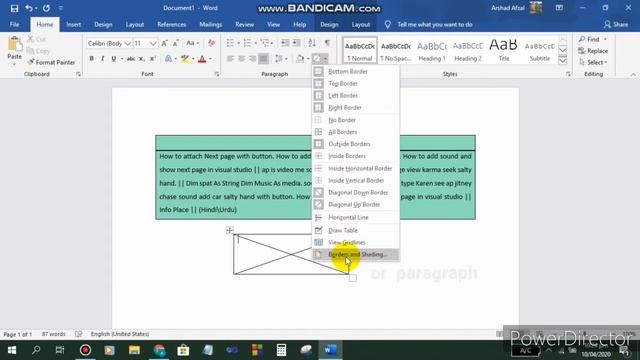The width and height of the screenshot is (640, 360).
Task: Decrease the font size
Action: (176, 43)
